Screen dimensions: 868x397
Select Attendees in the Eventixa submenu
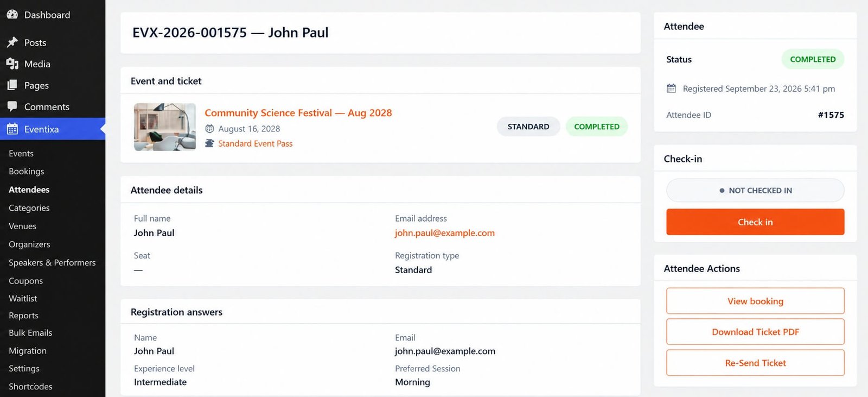29,190
